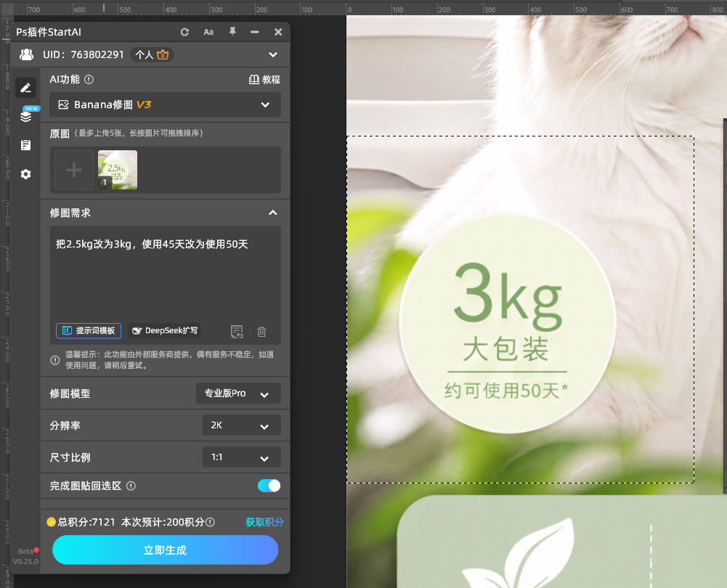
Task: Close the StartAI plugin panel
Action: [278, 32]
